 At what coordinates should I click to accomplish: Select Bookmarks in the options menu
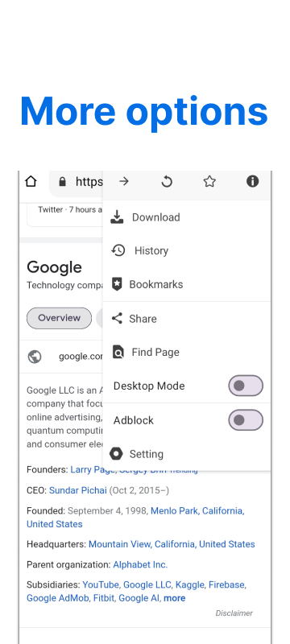186,284
